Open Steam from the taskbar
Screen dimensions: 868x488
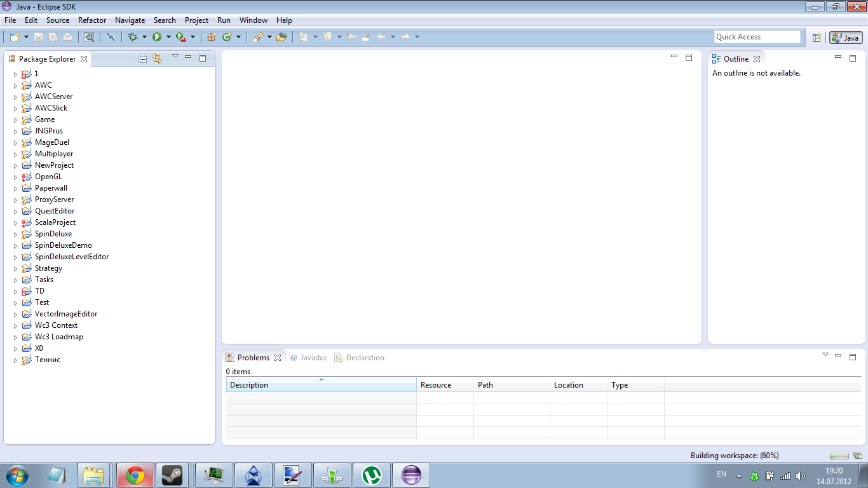click(172, 475)
